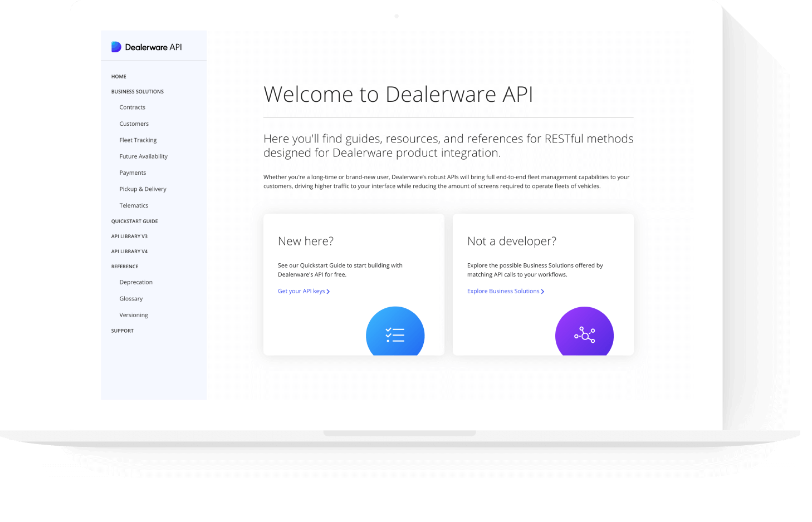Click the purple network nodes circle icon
812x522 pixels.
click(x=584, y=331)
